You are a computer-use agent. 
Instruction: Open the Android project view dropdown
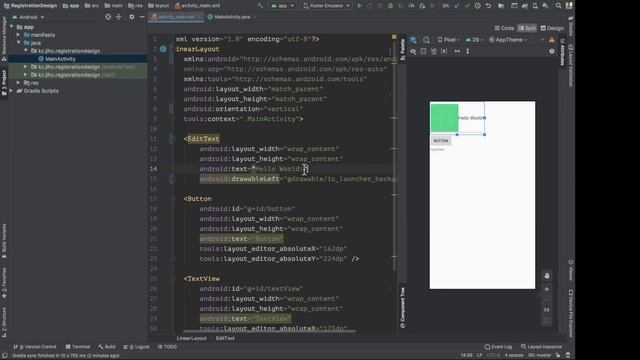pyautogui.click(x=28, y=17)
